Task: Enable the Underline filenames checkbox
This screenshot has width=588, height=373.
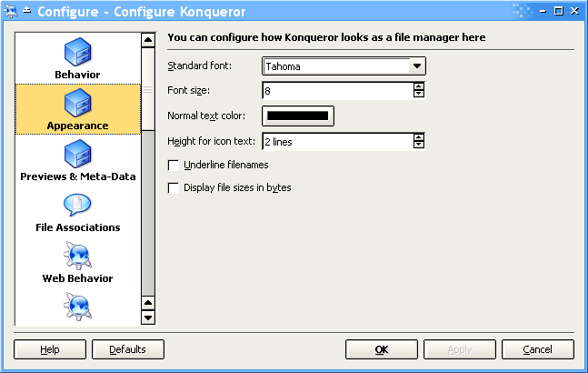Action: coord(174,166)
